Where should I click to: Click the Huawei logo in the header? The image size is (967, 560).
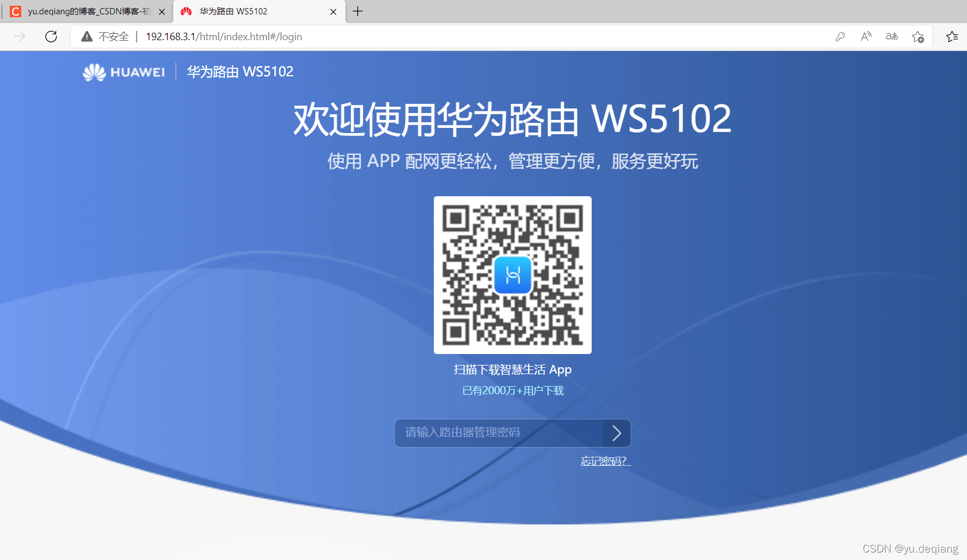[x=123, y=72]
